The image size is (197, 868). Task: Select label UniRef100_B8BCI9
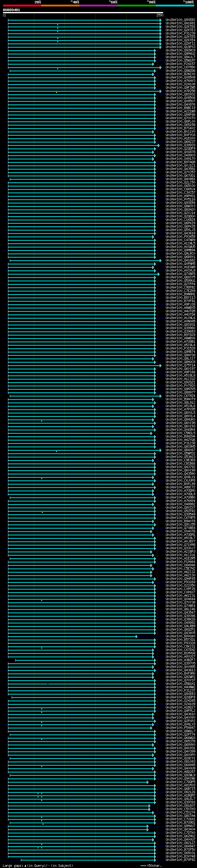coord(180,108)
